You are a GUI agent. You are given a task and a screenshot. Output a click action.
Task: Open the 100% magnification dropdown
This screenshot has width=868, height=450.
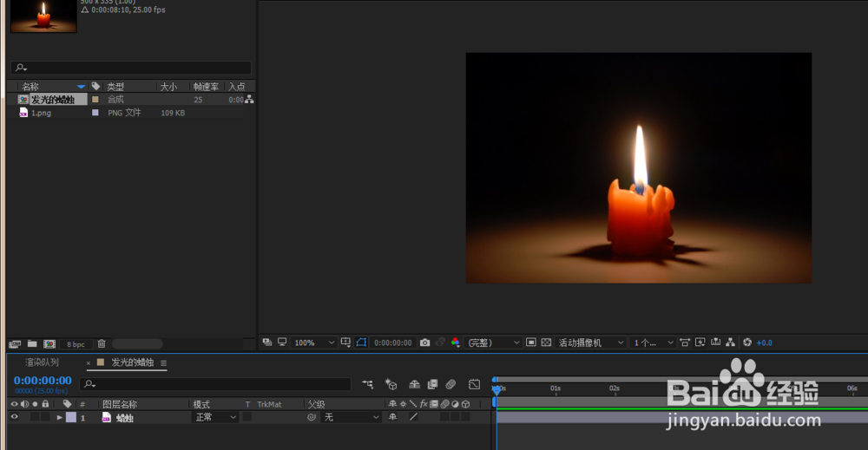[314, 342]
